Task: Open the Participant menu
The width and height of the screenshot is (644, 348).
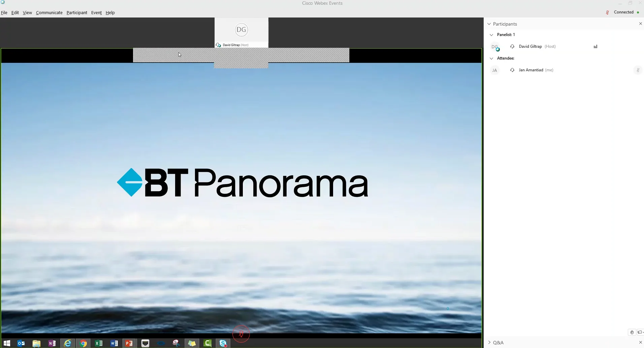Action: tap(77, 12)
